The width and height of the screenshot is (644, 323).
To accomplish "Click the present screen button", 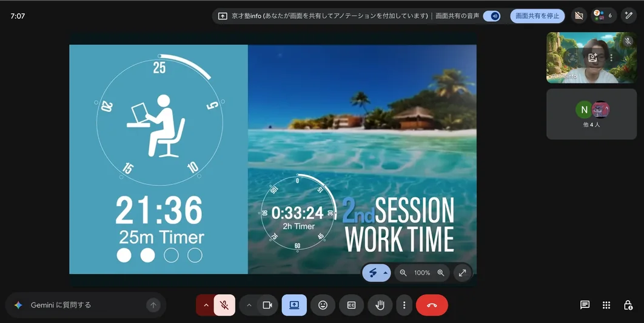I will [294, 305].
